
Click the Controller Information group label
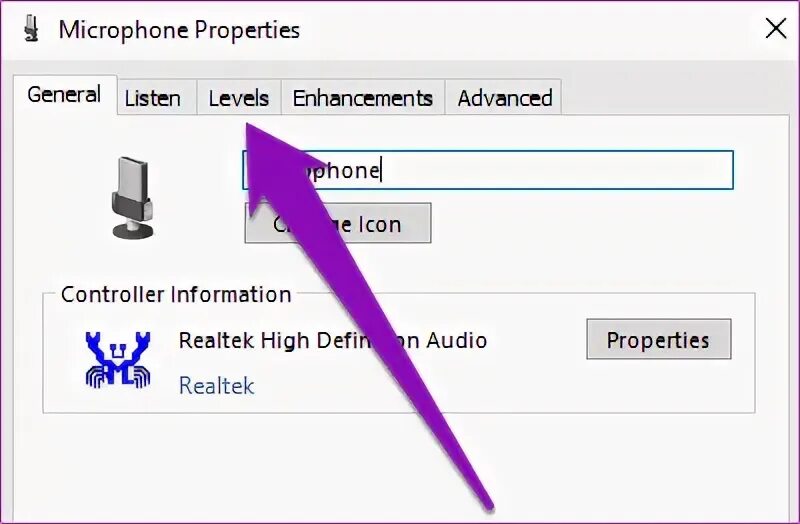[x=176, y=294]
